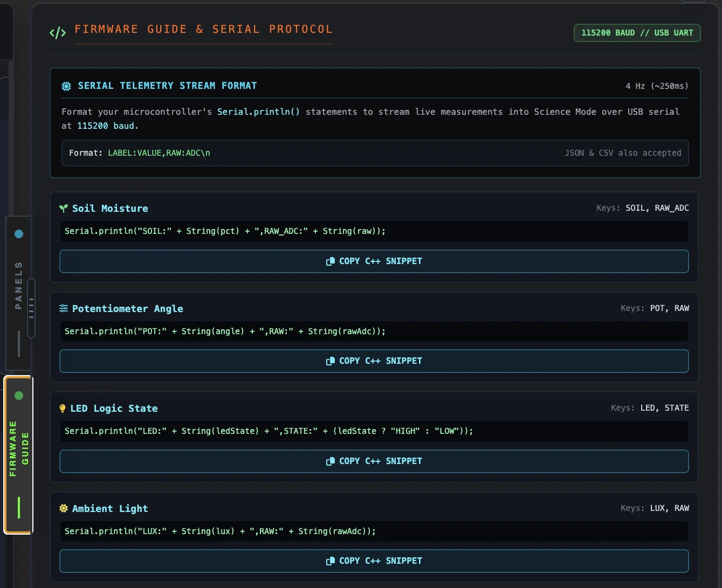This screenshot has height=588, width=722.
Task: Click the Serial.println("POT:"...) code line
Action: tap(374, 331)
